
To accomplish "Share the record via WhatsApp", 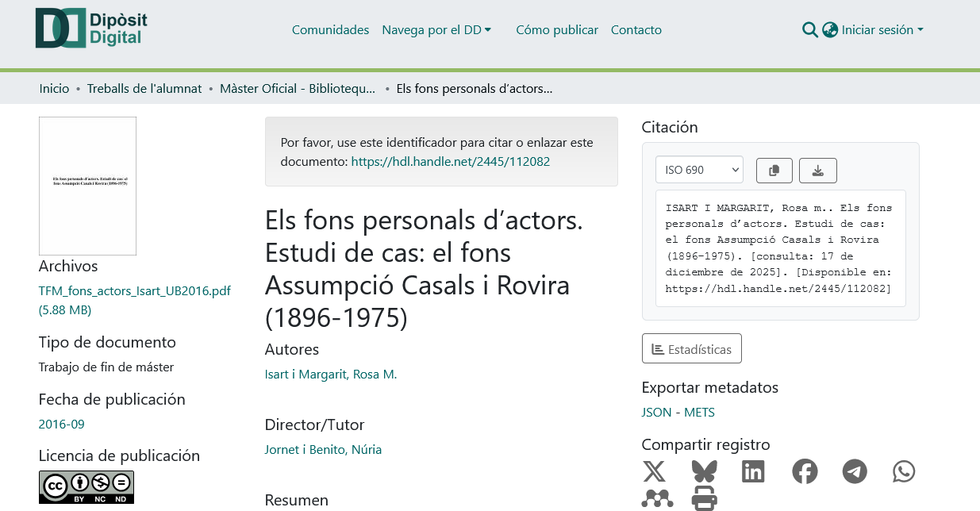I will [x=904, y=471].
